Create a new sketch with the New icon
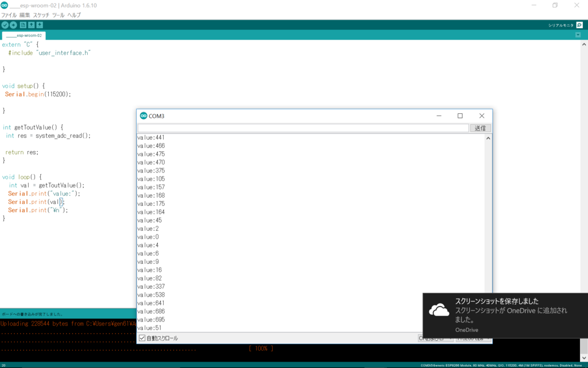This screenshot has width=588, height=368. [x=23, y=25]
